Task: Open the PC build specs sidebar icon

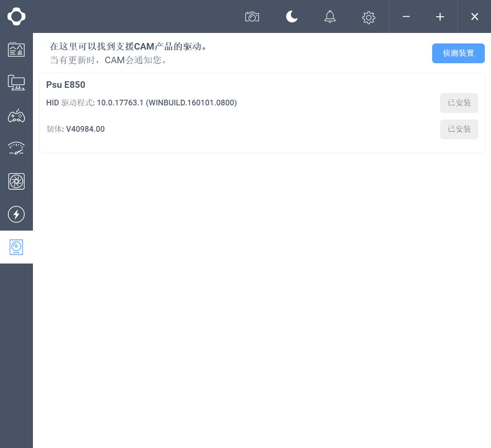Action: click(16, 82)
